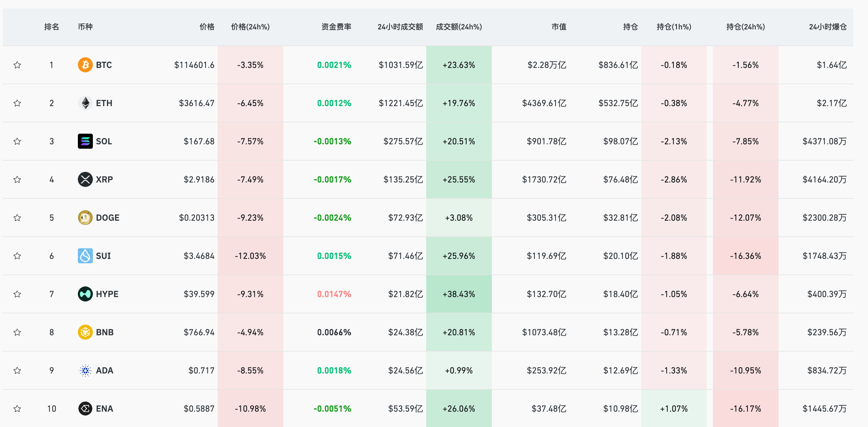Toggle the favorite star on ENA row
Screen dimensions: 868x427
point(17,409)
